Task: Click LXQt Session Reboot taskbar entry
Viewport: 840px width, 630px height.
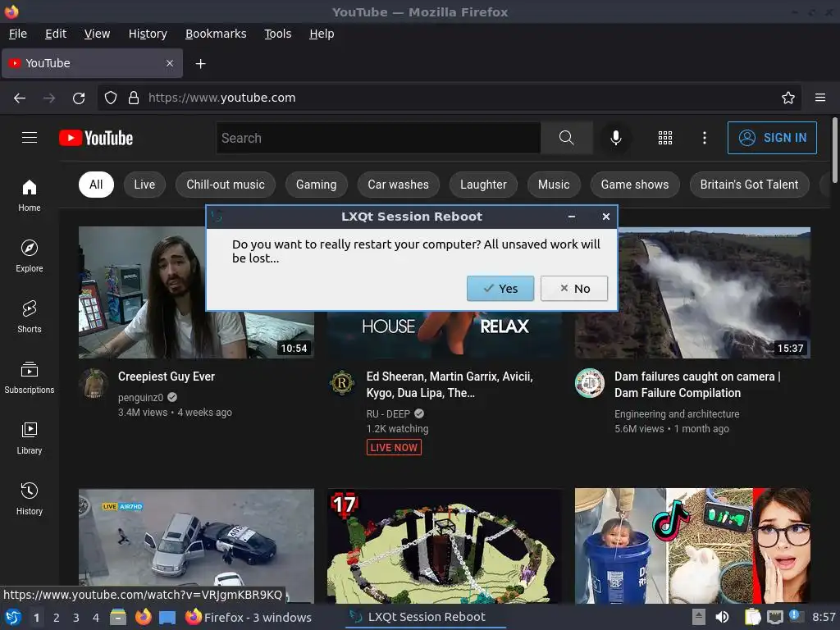Action: tap(426, 617)
